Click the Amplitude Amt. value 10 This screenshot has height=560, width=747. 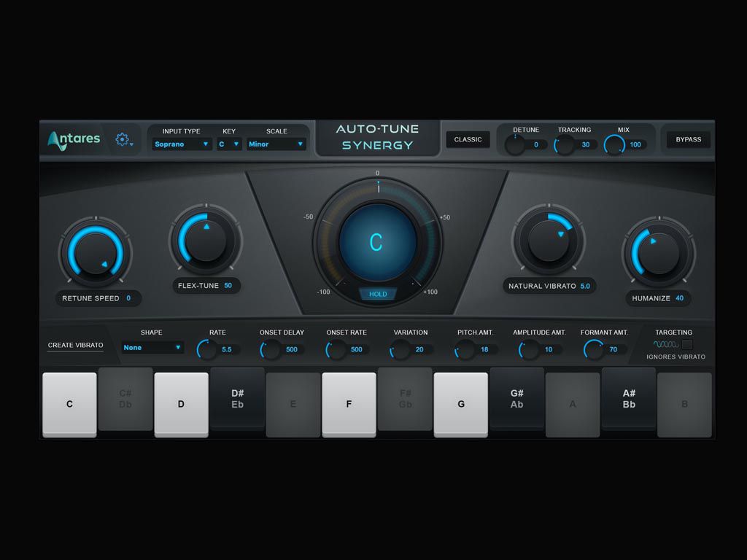pyautogui.click(x=549, y=349)
